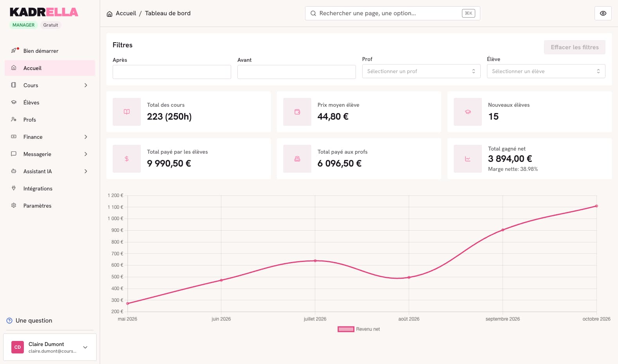The height and width of the screenshot is (364, 618).
Task: Click the Après date input field
Action: coord(172,72)
